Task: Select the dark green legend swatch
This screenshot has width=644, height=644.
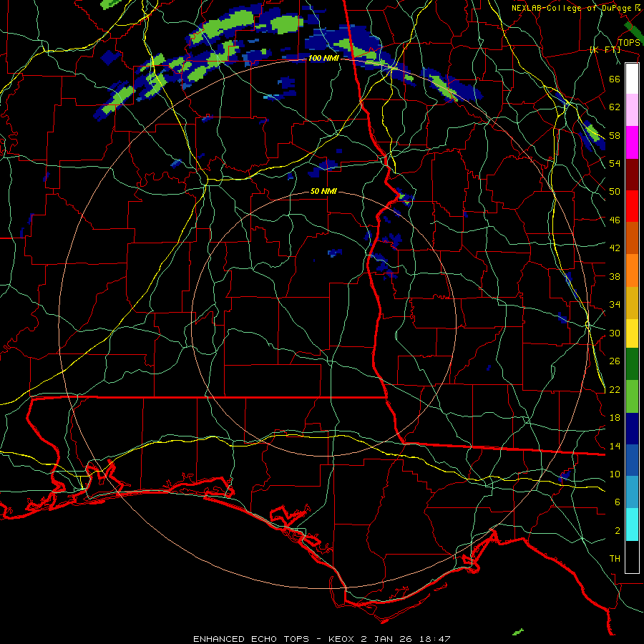Action: [x=632, y=364]
